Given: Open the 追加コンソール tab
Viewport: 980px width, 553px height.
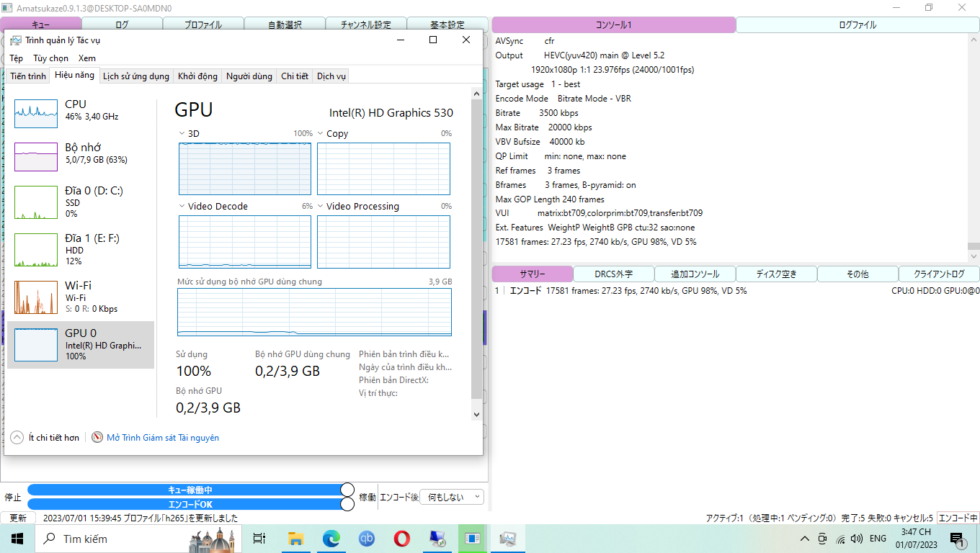Looking at the screenshot, I should pos(695,274).
